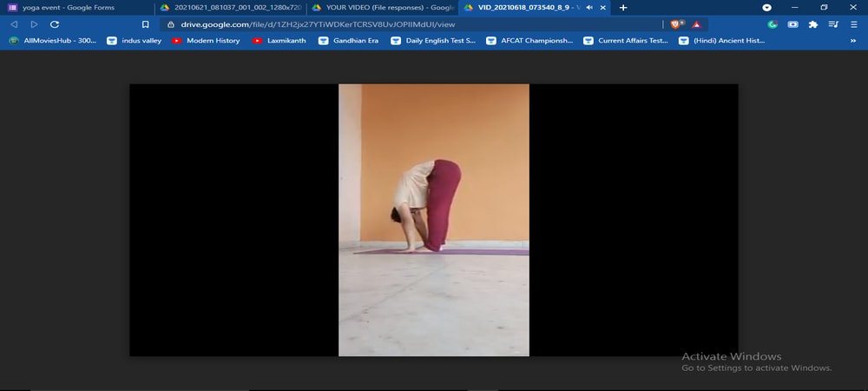Screen dimensions: 868x391
Task: Open the tab search dropdown in title bar
Action: (766, 8)
